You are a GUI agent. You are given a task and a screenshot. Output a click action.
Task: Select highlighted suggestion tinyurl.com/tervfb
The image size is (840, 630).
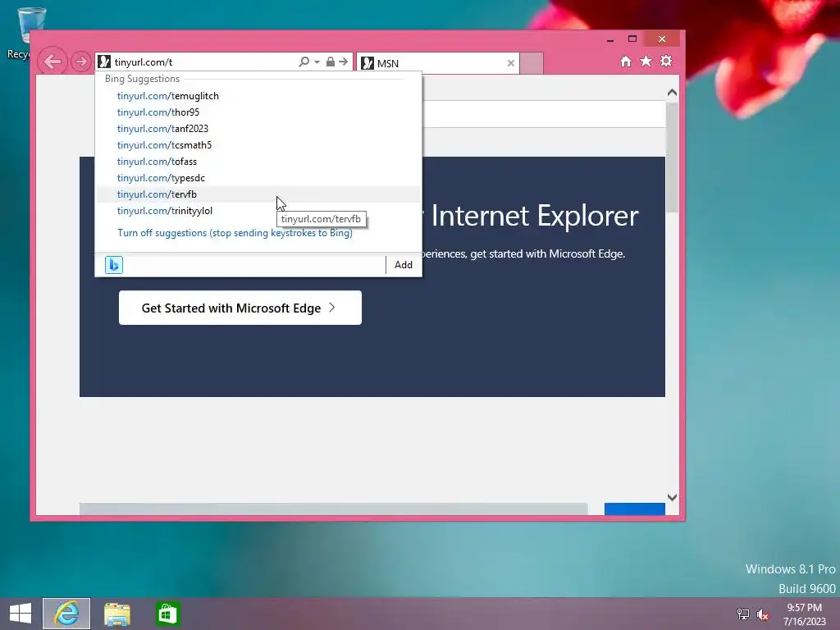pos(258,194)
